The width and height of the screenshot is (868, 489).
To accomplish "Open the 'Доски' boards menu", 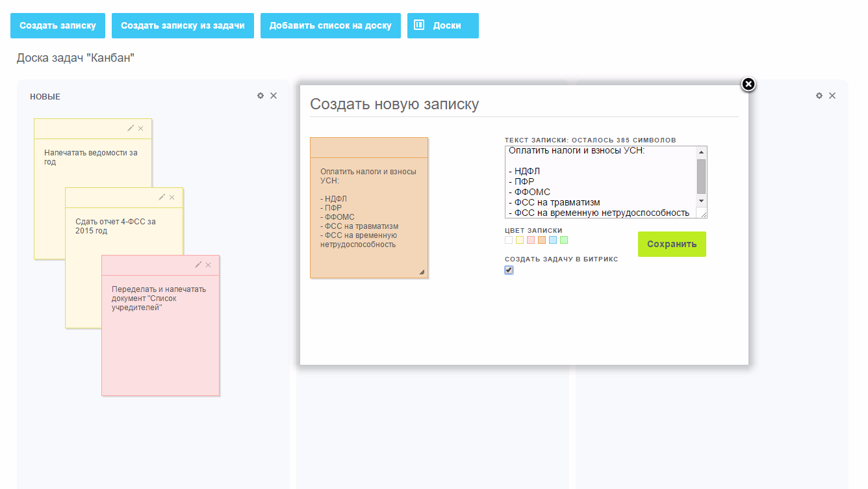I will 443,26.
